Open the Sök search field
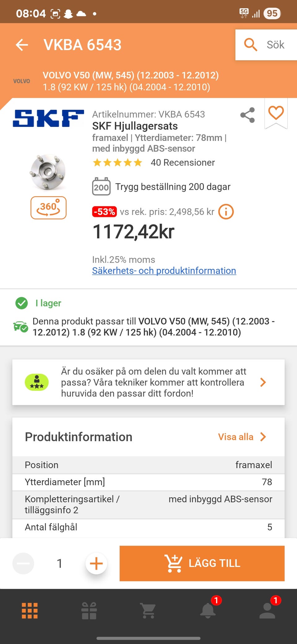 [x=266, y=45]
